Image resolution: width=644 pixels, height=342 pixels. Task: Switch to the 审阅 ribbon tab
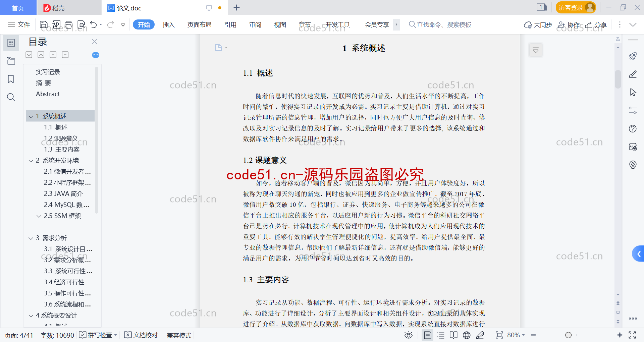255,24
